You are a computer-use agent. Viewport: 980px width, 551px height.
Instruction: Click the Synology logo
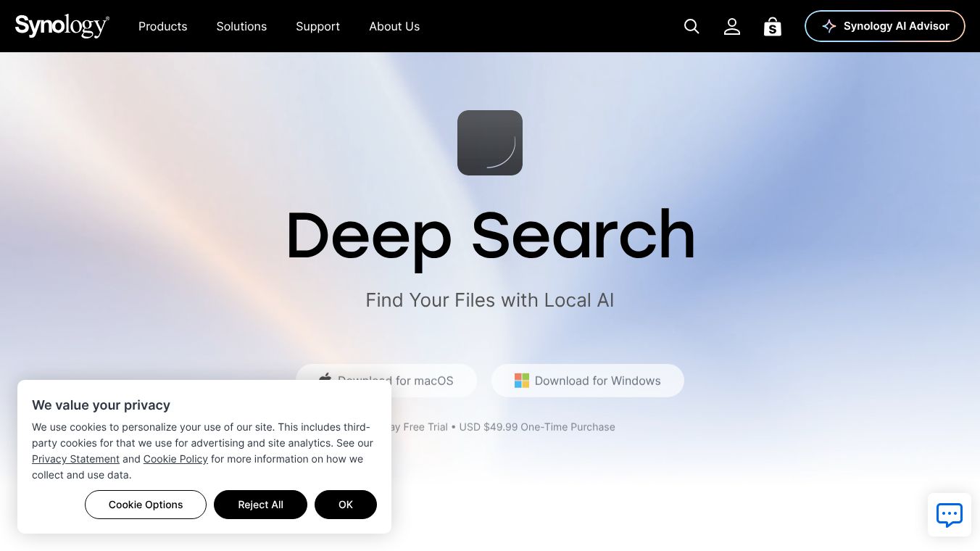pyautogui.click(x=62, y=26)
